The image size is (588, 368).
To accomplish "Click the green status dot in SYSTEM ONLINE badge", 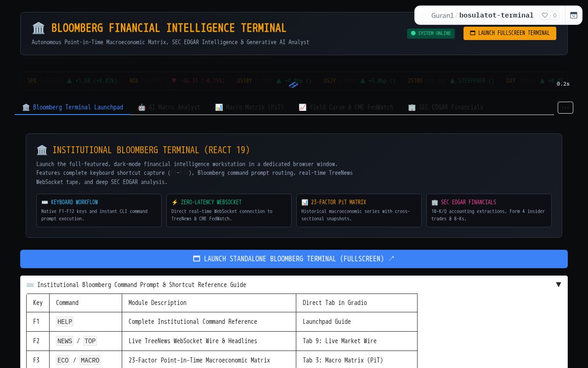I will pyautogui.click(x=413, y=33).
